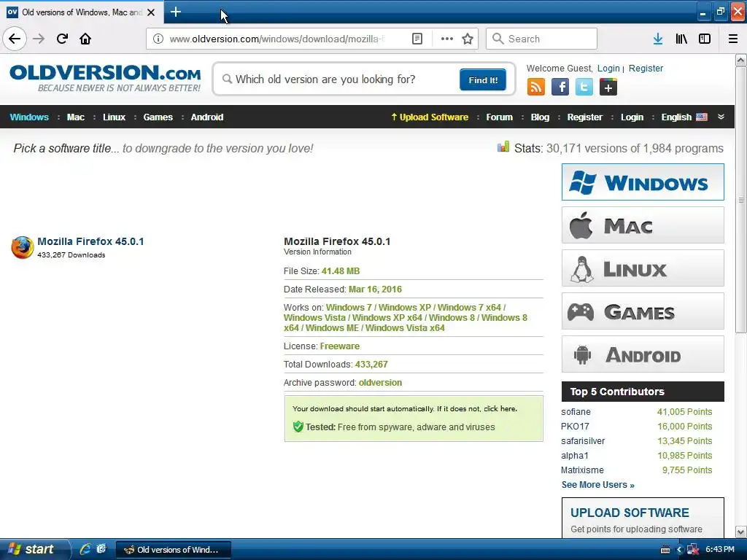Screen dimensions: 747x560
Task: Click the page scrollbar up arrow
Action: [741, 60]
